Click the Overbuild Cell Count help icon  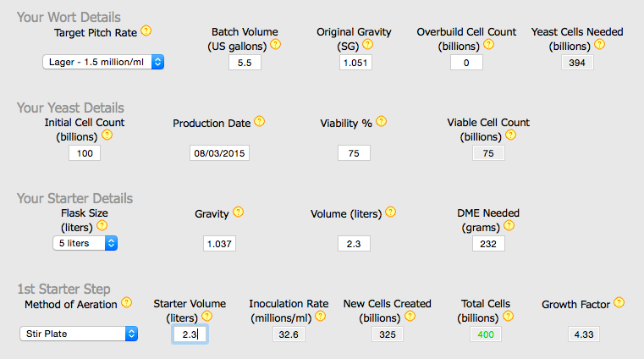coord(488,44)
